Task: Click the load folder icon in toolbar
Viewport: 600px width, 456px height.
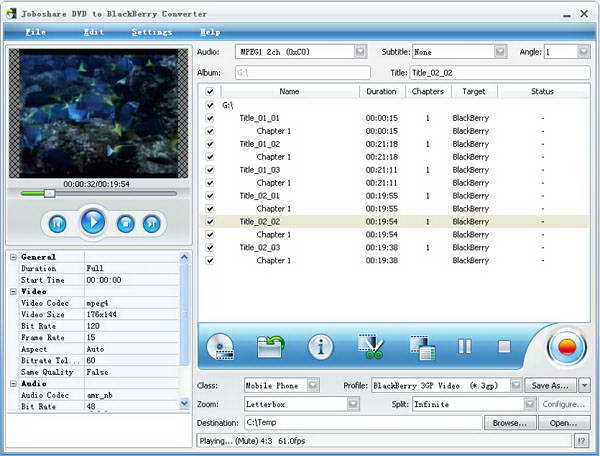Action: tap(271, 347)
